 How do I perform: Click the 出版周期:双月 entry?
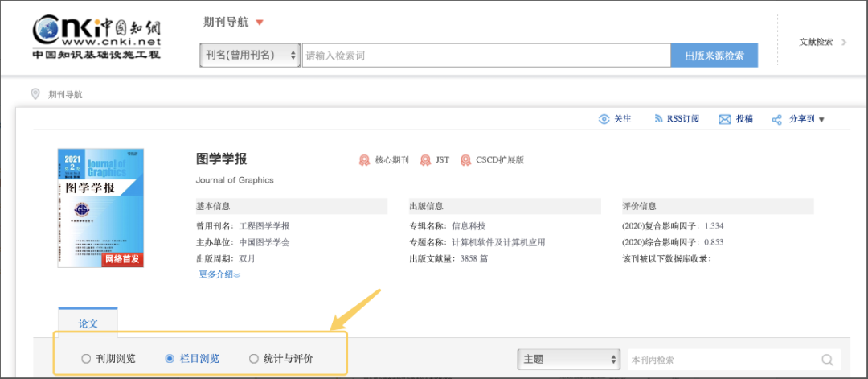225,259
